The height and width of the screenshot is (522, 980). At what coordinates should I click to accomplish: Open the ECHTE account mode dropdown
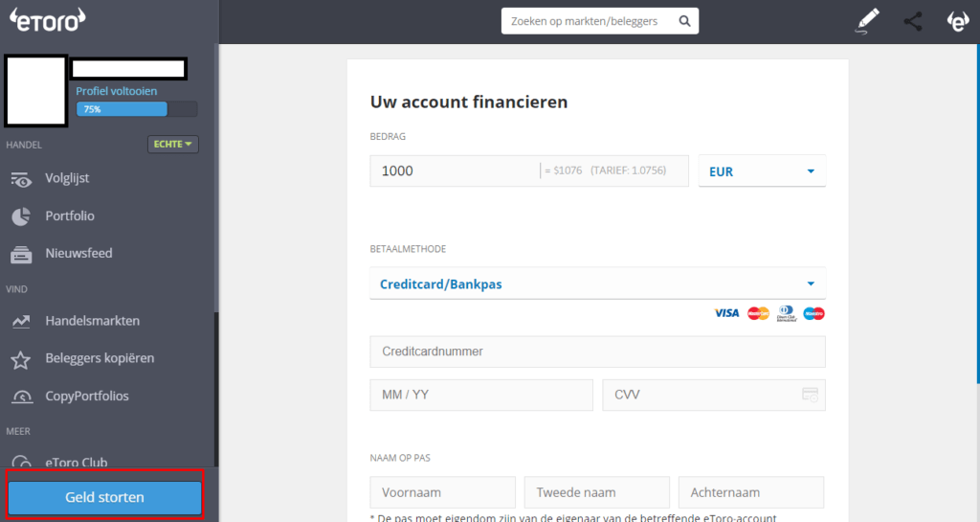(x=173, y=144)
